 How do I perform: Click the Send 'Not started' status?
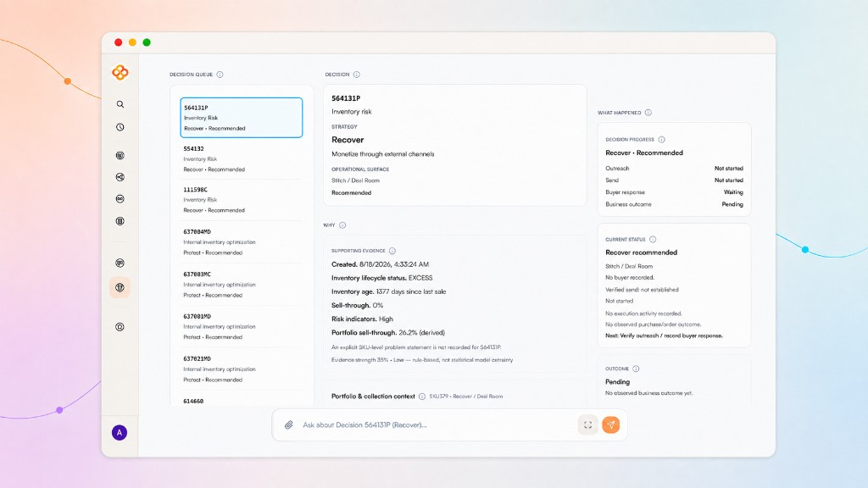click(728, 180)
